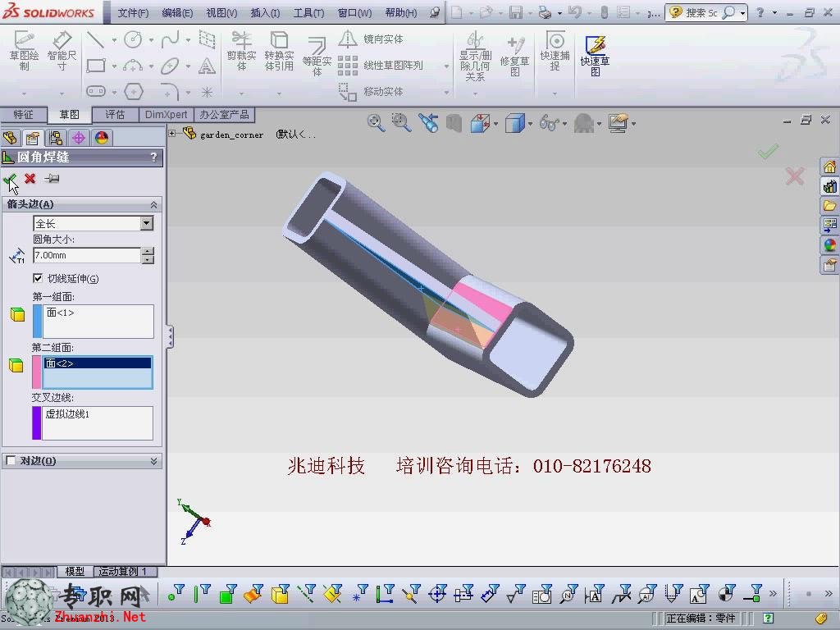
Task: Open the 视图(V) menu
Action: 221,13
